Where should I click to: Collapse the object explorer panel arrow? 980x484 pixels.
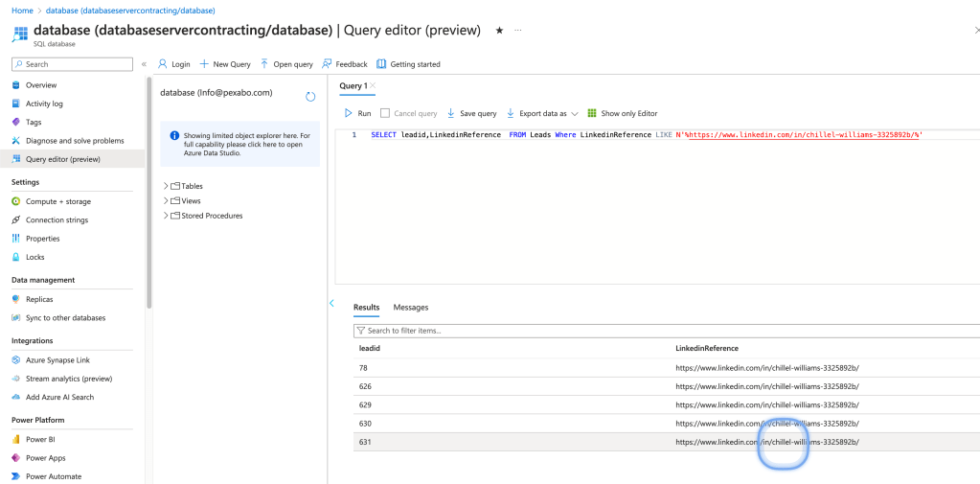coord(331,303)
